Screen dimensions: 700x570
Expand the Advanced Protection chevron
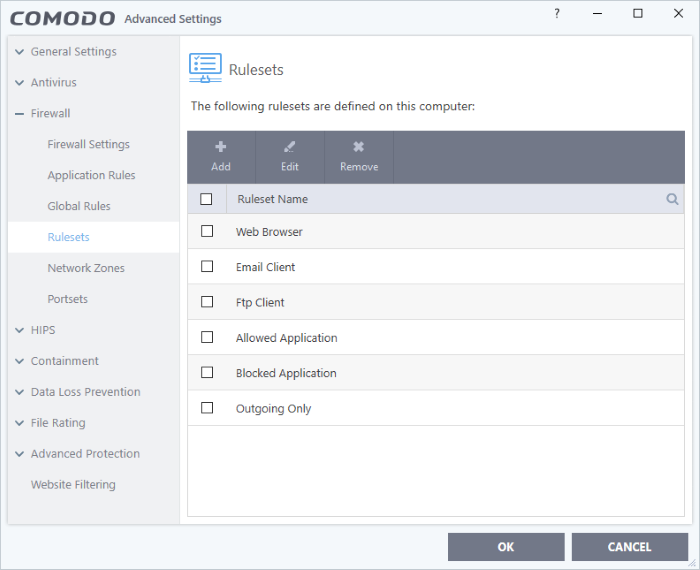19,454
